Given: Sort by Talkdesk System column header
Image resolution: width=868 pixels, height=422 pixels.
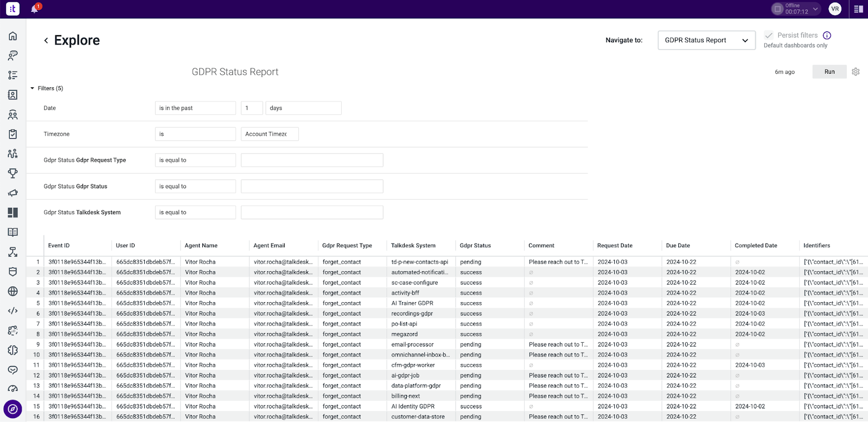Looking at the screenshot, I should tap(413, 246).
